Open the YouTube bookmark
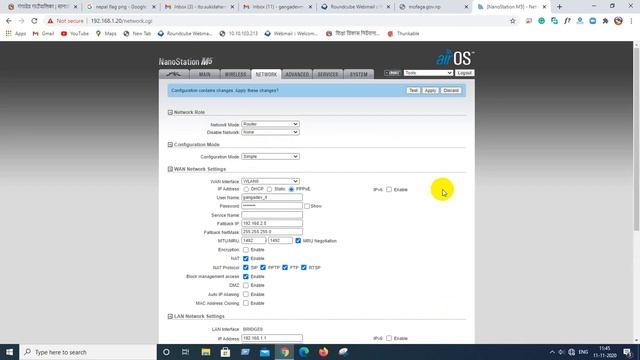The width and height of the screenshot is (640, 360). 75,33
